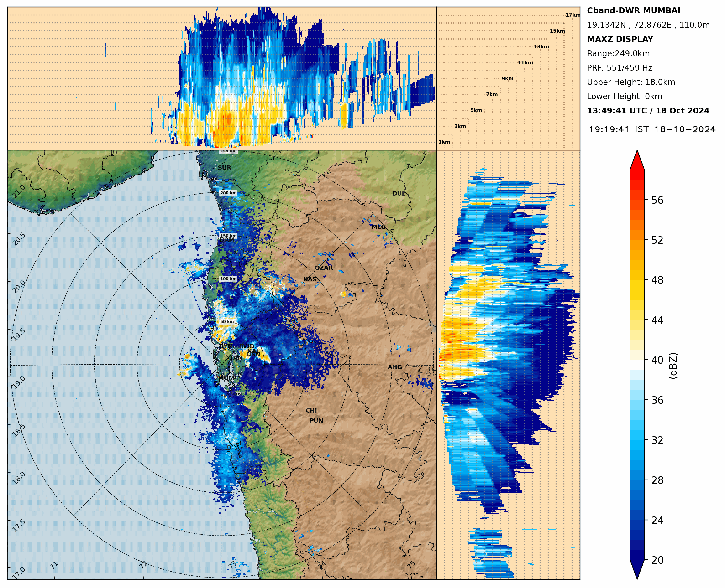Click the '13:49:41 UTC / 18 Oct 2024' timestamp
The height and width of the screenshot is (588, 725).
click(x=648, y=111)
